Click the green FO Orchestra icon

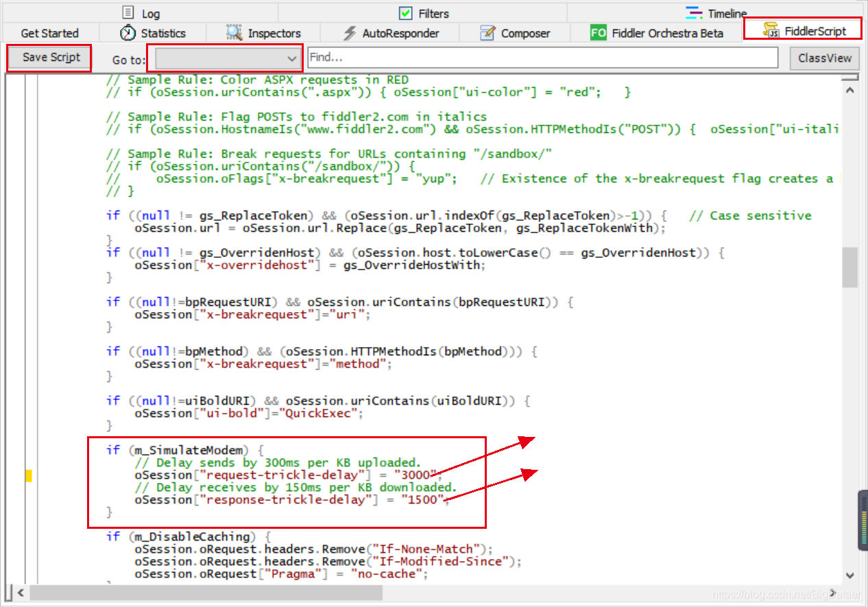(599, 32)
